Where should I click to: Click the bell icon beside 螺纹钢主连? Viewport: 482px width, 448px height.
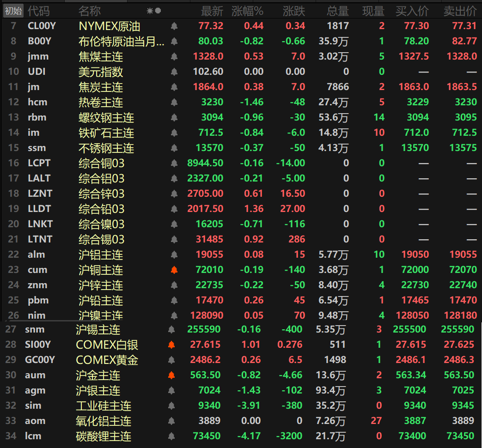173,117
